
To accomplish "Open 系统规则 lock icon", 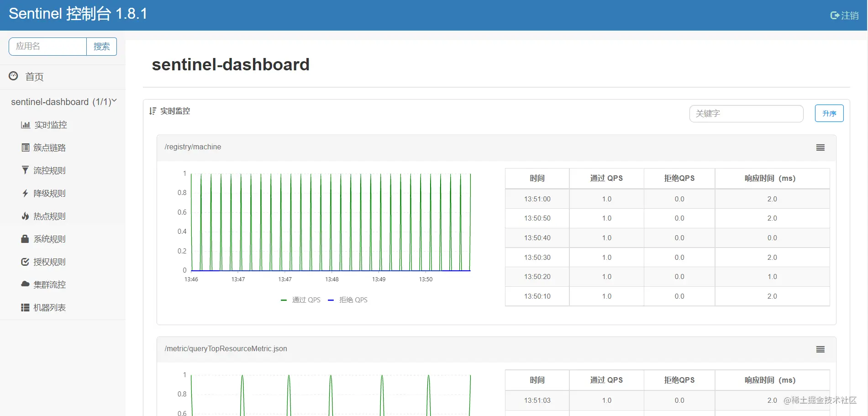I will (25, 239).
